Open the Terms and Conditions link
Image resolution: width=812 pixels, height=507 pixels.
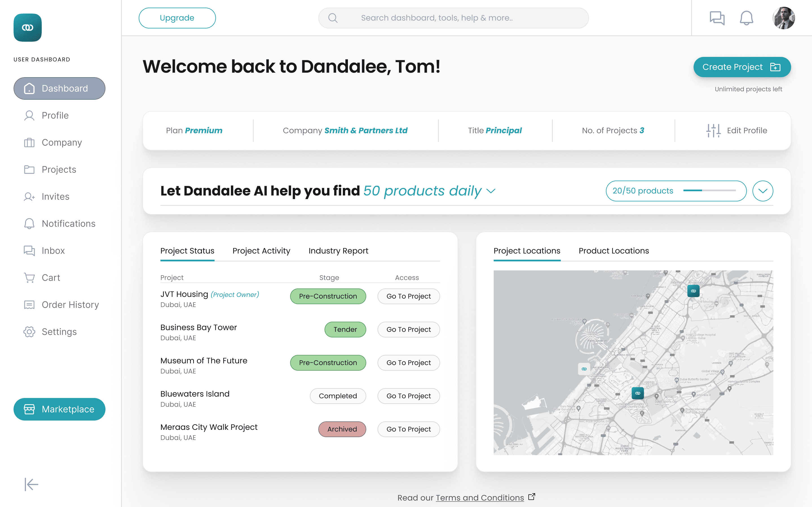click(x=480, y=498)
